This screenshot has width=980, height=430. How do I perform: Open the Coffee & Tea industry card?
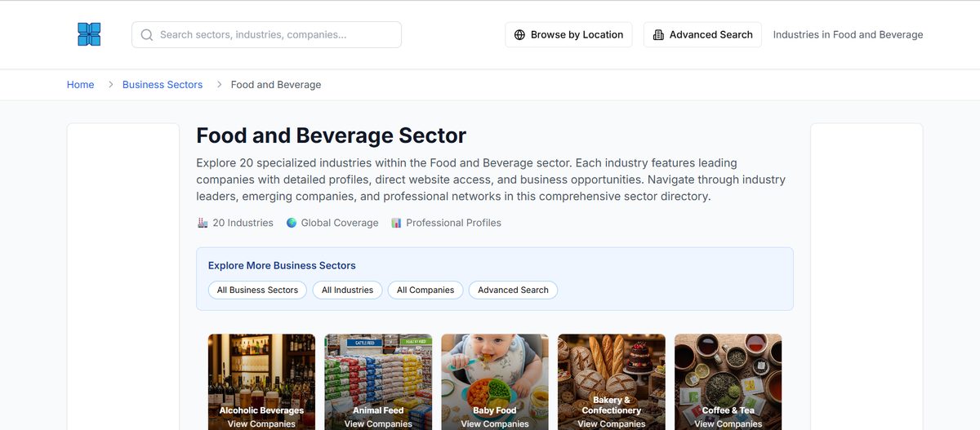point(728,382)
